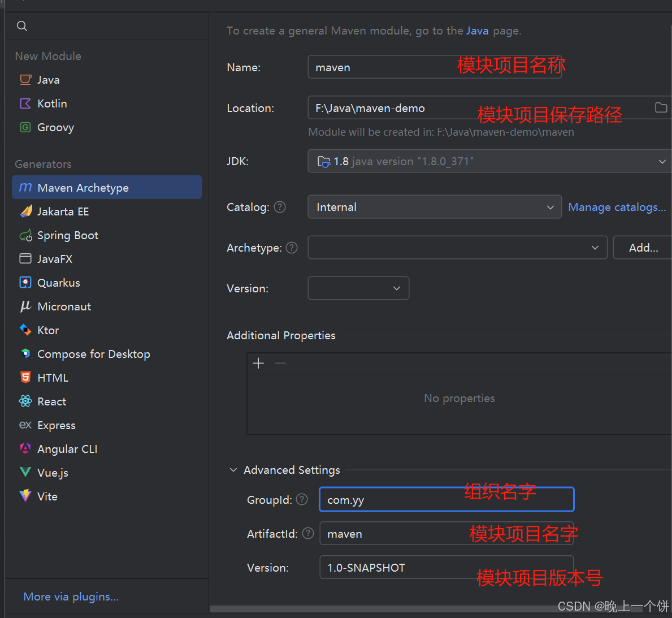Click the 1.0-SNAPSHOT version field
This screenshot has height=618, width=672.
pos(446,567)
